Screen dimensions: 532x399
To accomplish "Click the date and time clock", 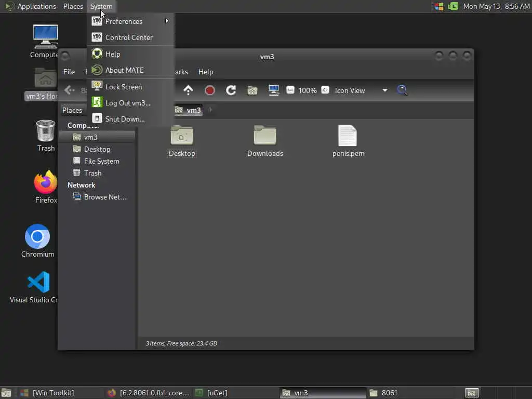I will [x=496, y=6].
